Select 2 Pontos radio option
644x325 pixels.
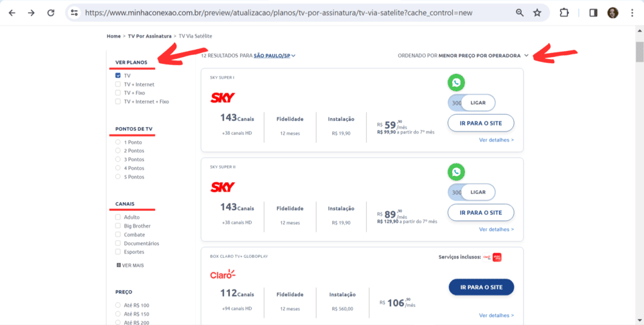pos(118,151)
